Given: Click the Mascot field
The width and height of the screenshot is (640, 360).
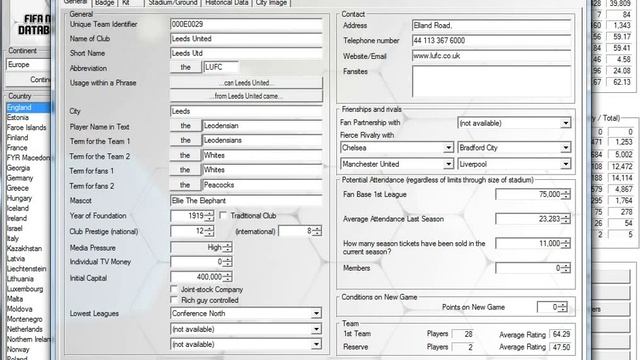Looking at the screenshot, I should (x=246, y=200).
